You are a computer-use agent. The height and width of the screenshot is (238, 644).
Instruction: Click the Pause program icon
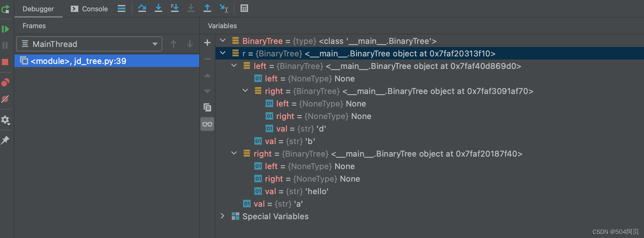(x=5, y=45)
